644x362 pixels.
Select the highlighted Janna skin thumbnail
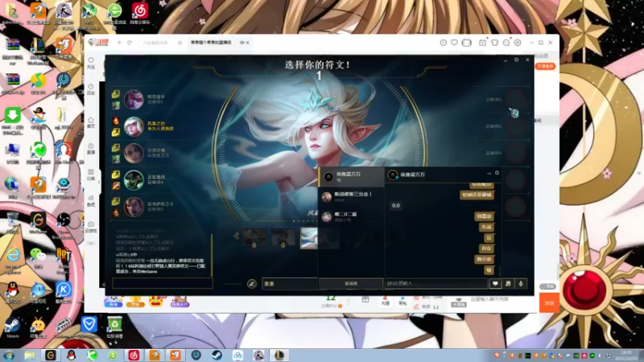309,237
